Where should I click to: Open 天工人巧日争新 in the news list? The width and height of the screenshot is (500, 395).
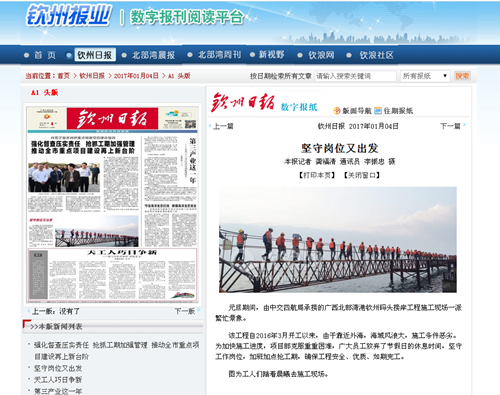(x=58, y=380)
